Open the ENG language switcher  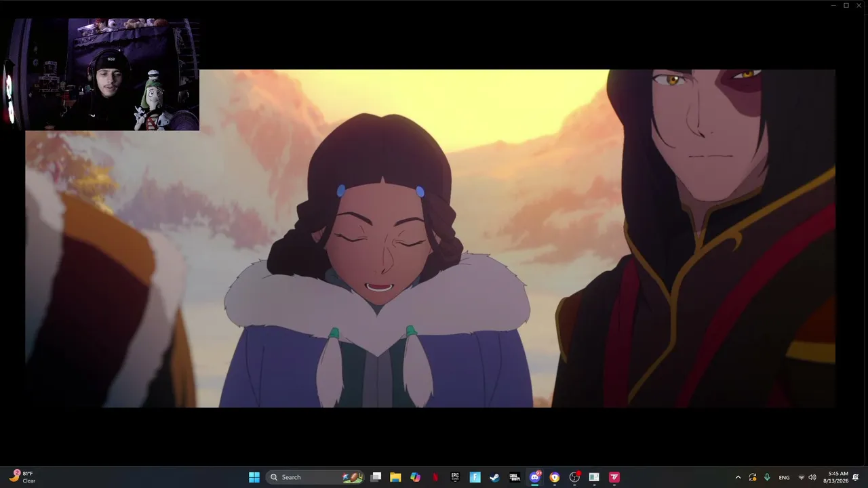[784, 478]
